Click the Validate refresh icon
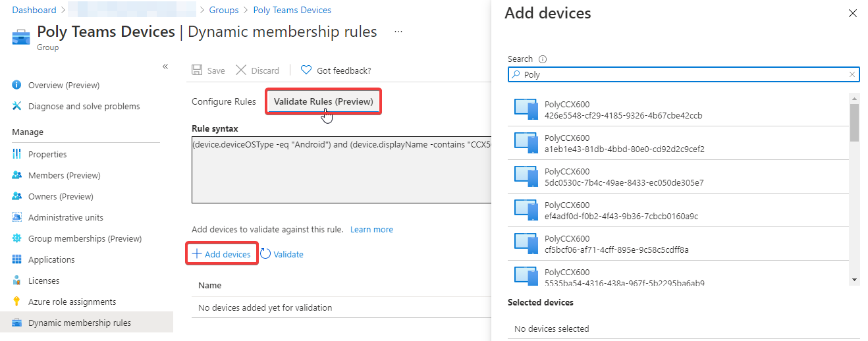Screen dimensions: 868x341 (x=265, y=254)
